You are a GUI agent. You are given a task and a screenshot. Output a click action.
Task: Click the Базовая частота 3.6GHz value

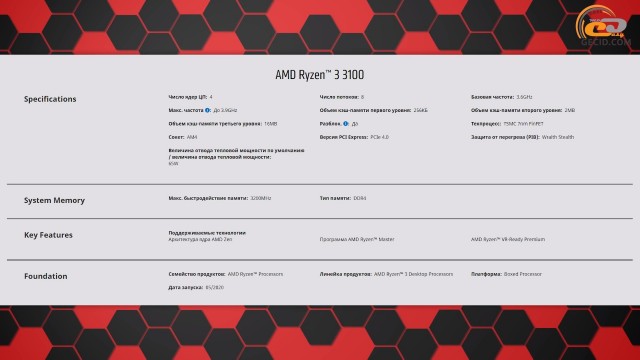(x=524, y=97)
